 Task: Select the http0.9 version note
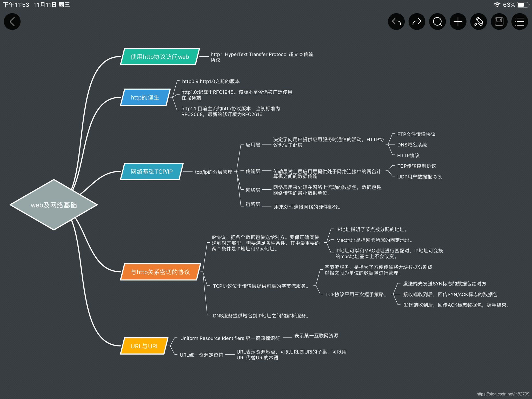pos(211,81)
